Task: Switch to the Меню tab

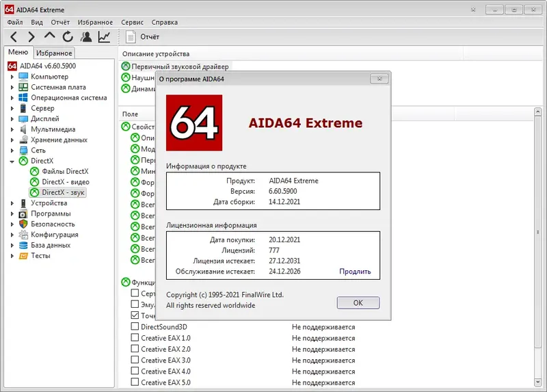Action: click(18, 52)
